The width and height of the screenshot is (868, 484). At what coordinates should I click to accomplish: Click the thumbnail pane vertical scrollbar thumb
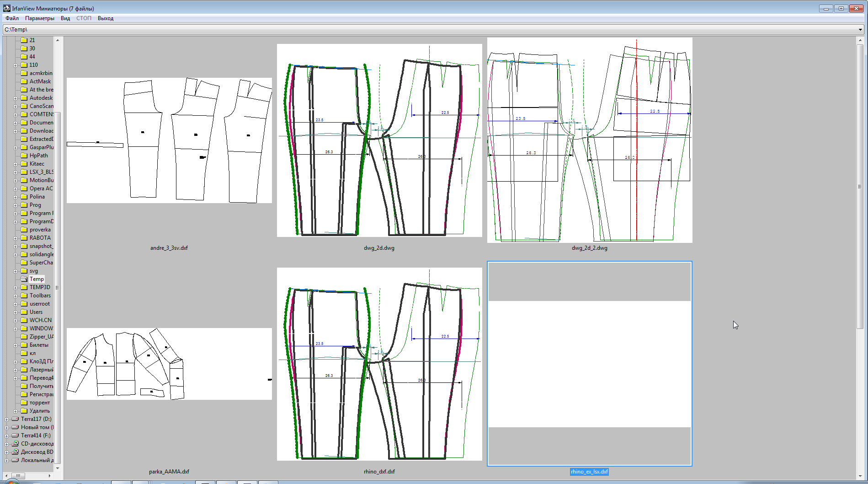[860, 186]
